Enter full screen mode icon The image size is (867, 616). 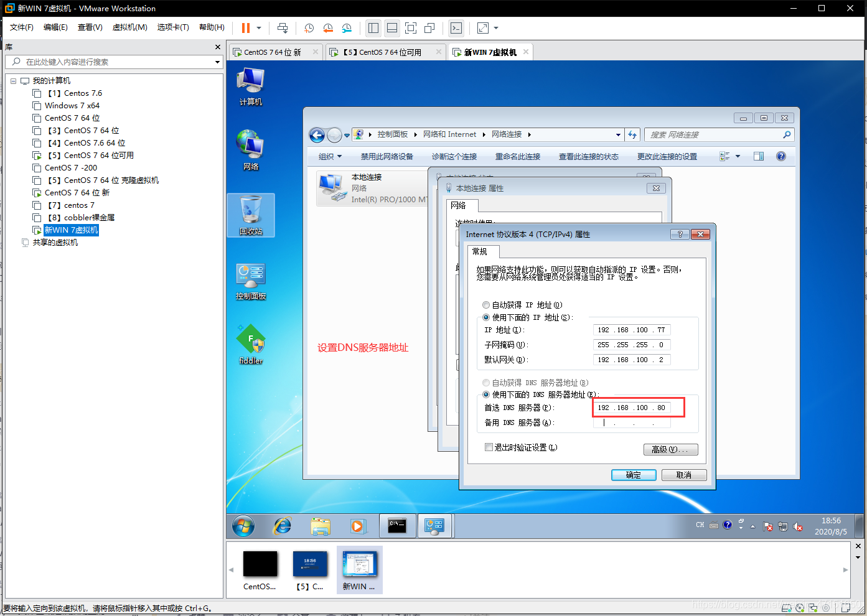tap(411, 28)
